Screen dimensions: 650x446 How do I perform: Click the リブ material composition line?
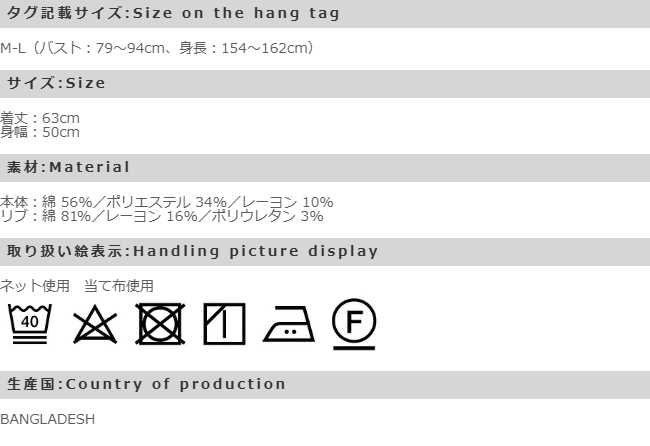pos(162,215)
